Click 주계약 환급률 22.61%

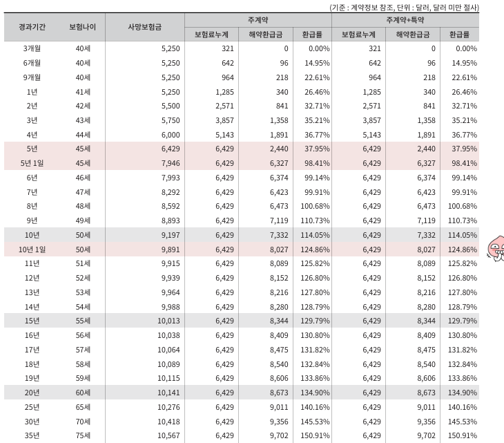[x=318, y=77]
